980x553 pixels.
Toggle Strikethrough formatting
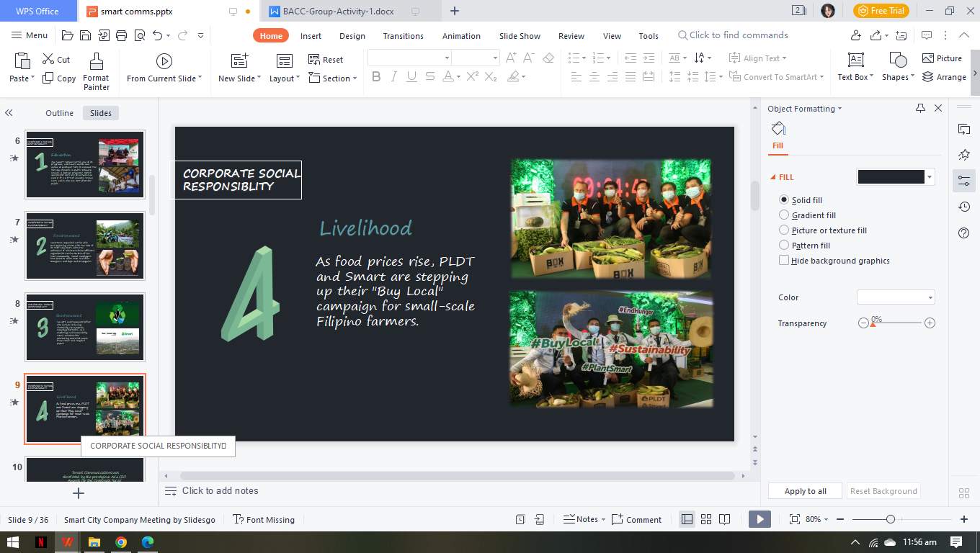pyautogui.click(x=429, y=76)
